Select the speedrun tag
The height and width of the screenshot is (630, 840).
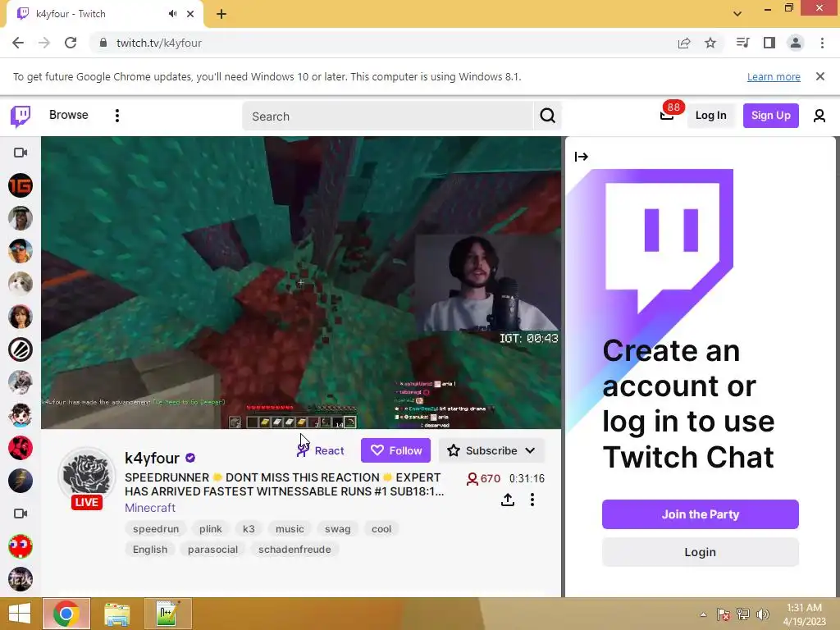pyautogui.click(x=156, y=529)
